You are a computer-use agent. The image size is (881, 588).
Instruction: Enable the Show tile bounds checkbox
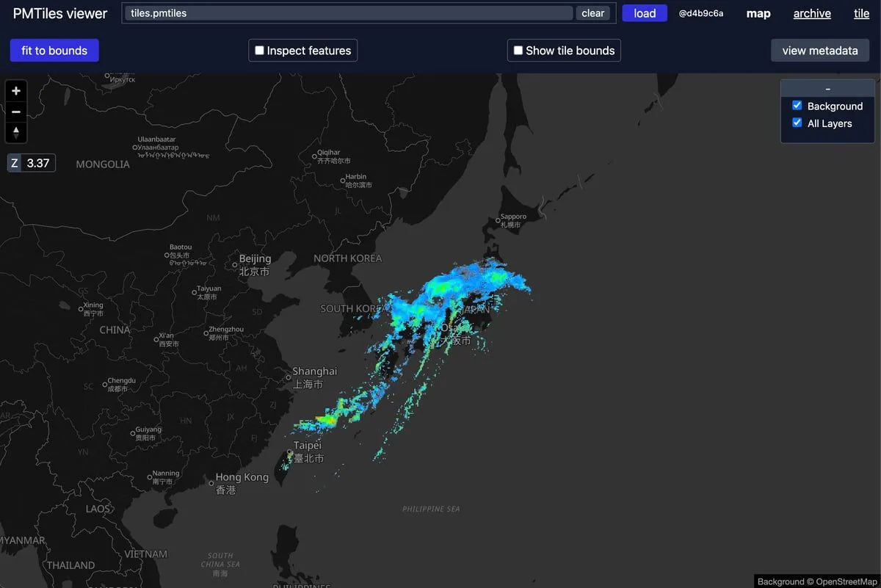coord(518,51)
